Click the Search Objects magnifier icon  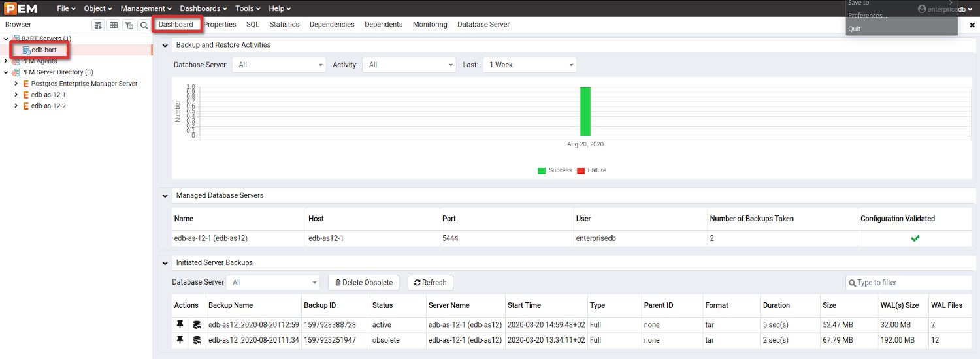click(144, 25)
